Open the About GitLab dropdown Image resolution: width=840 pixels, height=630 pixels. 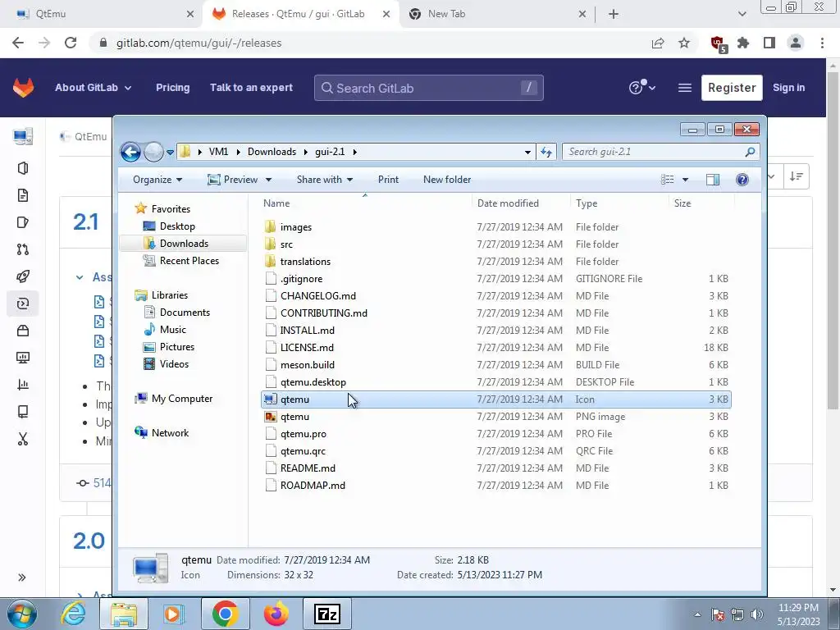[94, 87]
